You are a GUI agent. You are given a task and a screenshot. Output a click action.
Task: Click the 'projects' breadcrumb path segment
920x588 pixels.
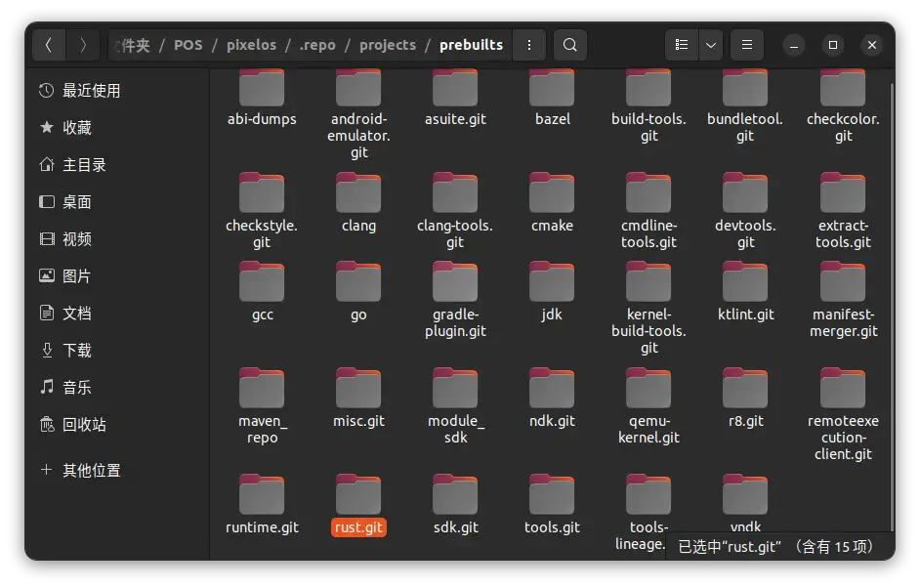[387, 45]
